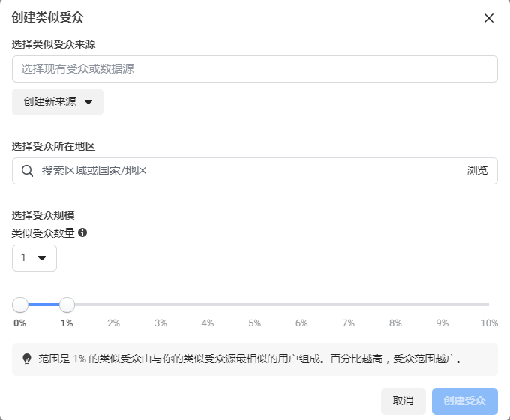This screenshot has height=420, width=510.
Task: Click the search magnifier icon
Action: tap(28, 171)
